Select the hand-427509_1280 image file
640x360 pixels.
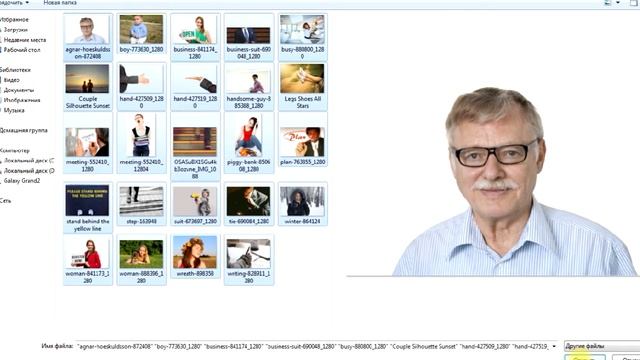(x=141, y=86)
